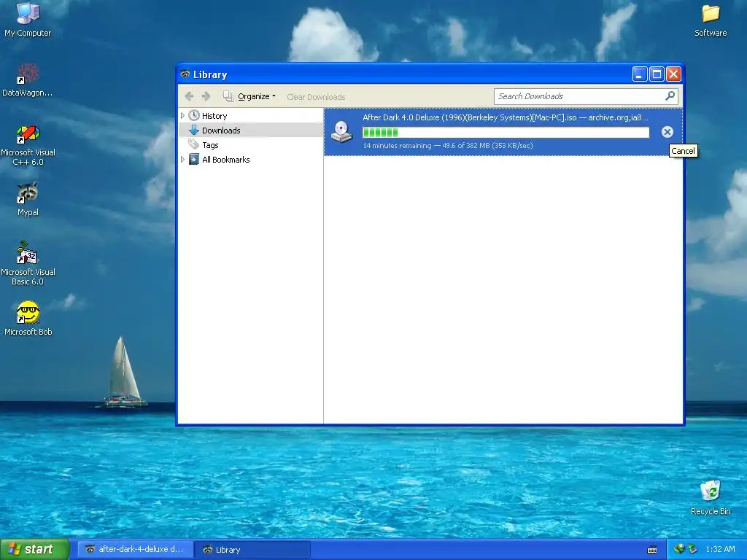Select the Software folder on desktop
Viewport: 747px width, 560px height.
pyautogui.click(x=711, y=20)
